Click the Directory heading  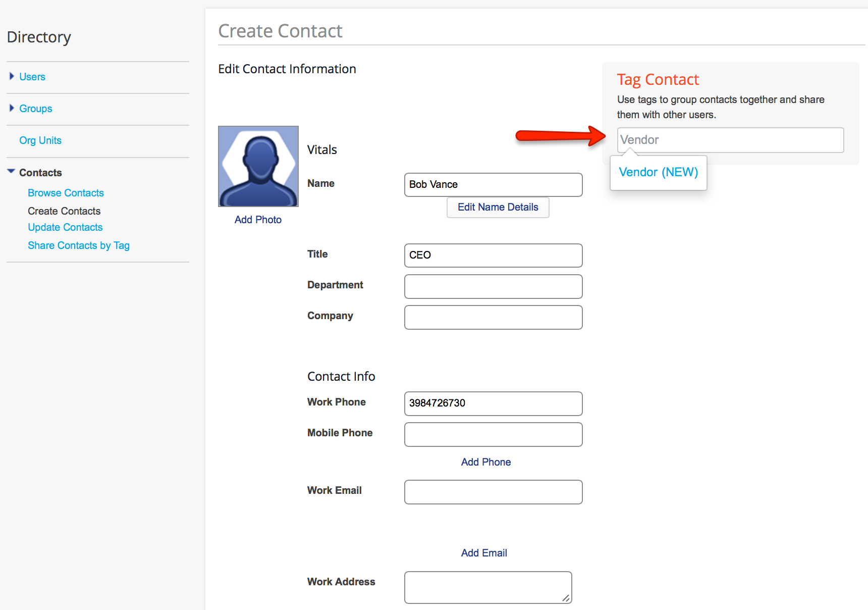point(39,37)
